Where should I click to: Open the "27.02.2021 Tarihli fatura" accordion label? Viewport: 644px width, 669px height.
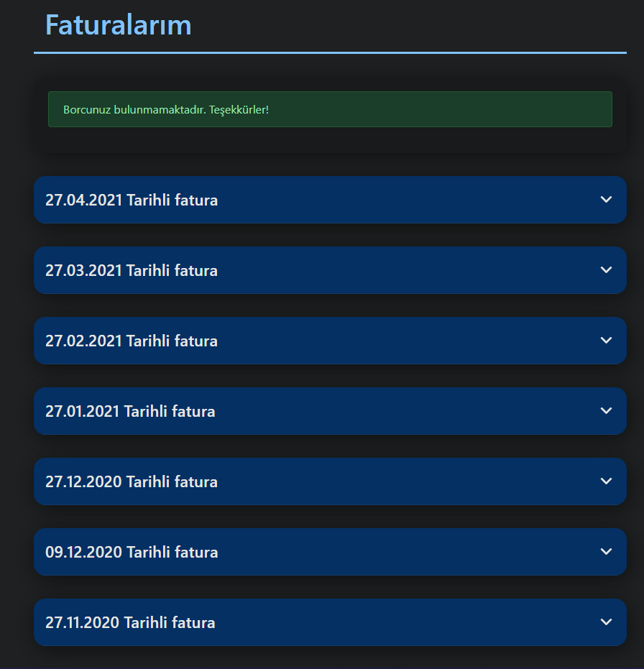(x=132, y=341)
